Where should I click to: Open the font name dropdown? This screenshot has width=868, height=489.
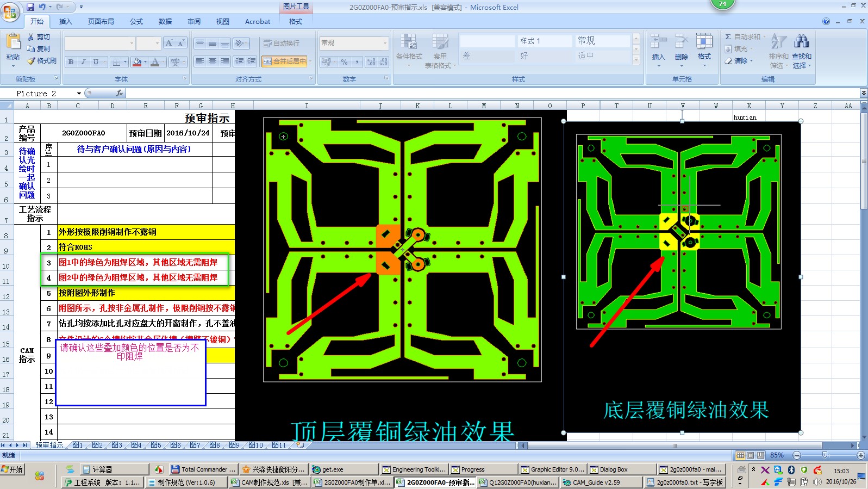[x=131, y=44]
